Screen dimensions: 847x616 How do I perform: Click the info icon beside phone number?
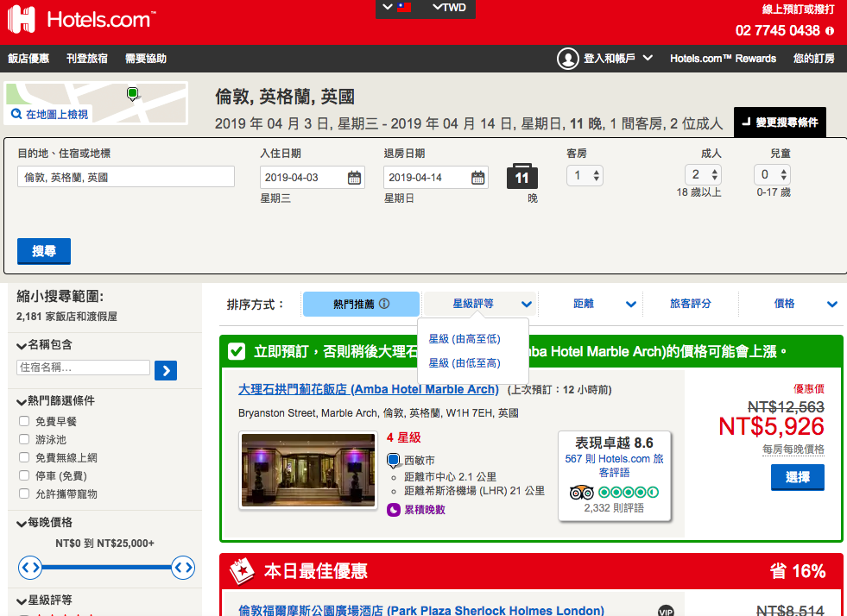[830, 31]
